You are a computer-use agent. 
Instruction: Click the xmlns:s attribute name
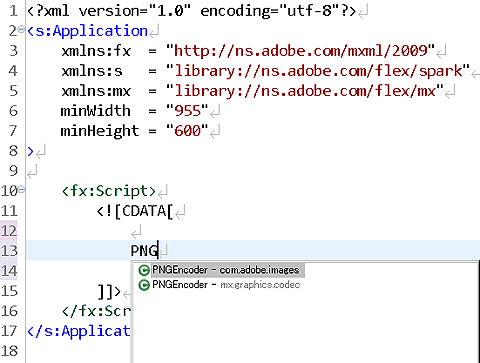(x=92, y=71)
